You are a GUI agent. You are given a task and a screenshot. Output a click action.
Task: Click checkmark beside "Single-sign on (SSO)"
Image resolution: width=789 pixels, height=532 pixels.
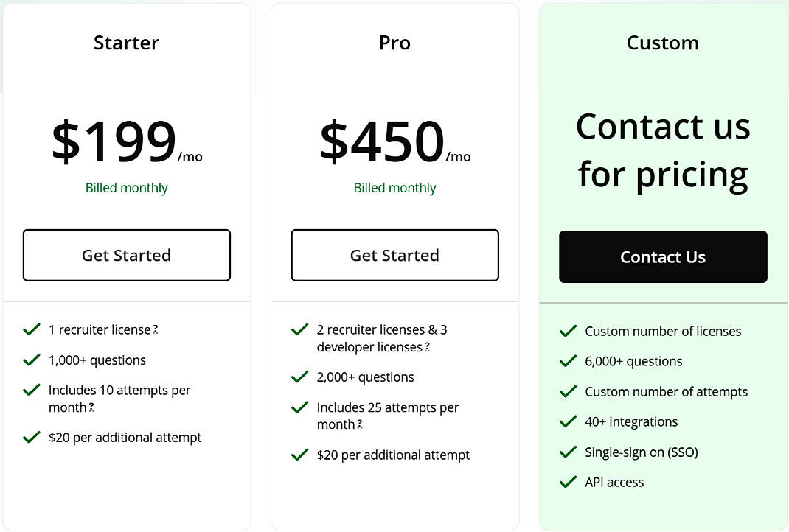pos(568,452)
